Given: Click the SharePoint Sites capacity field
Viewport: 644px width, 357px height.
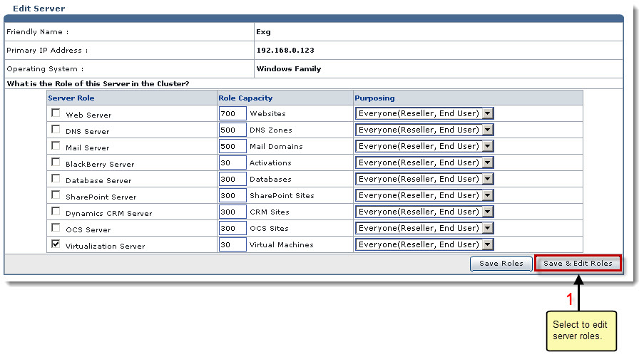Looking at the screenshot, I should pos(232,196).
